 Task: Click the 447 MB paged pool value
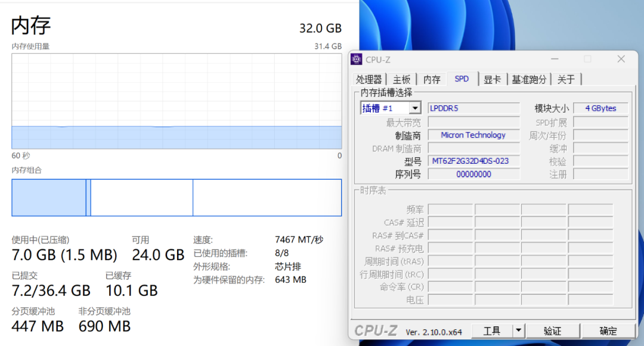[x=38, y=326]
